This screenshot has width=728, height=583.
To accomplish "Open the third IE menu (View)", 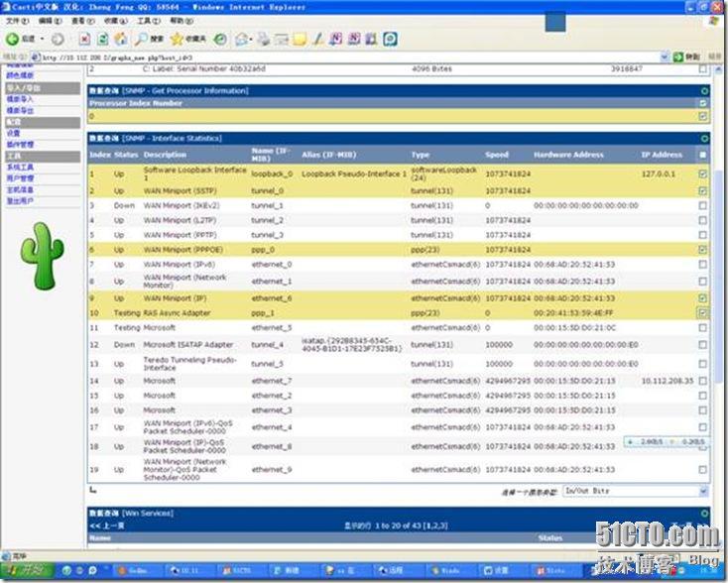I will 83,21.
